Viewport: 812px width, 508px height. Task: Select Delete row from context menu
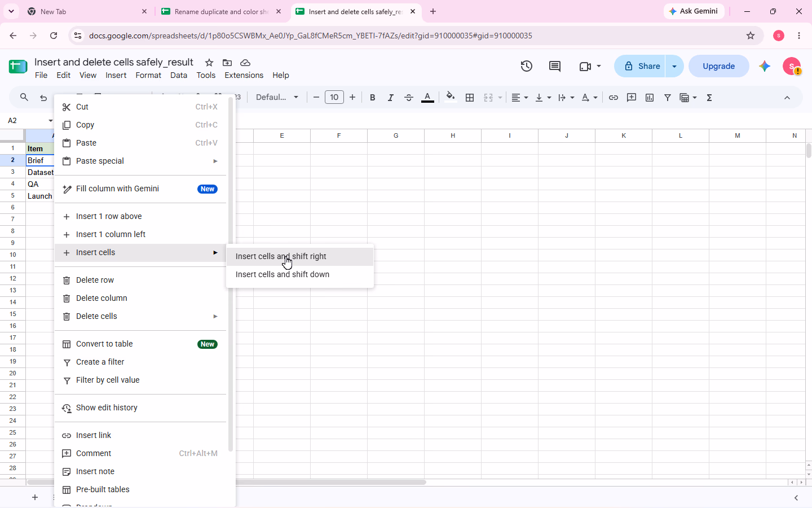140,280
